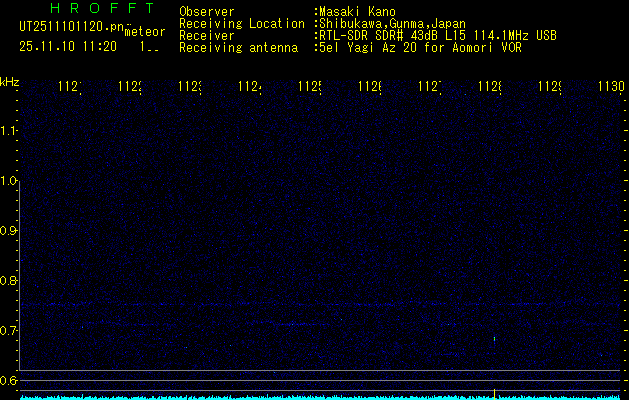629x400 pixels.
Task: Select the filename UT2511101120.pn
Action: (72, 27)
